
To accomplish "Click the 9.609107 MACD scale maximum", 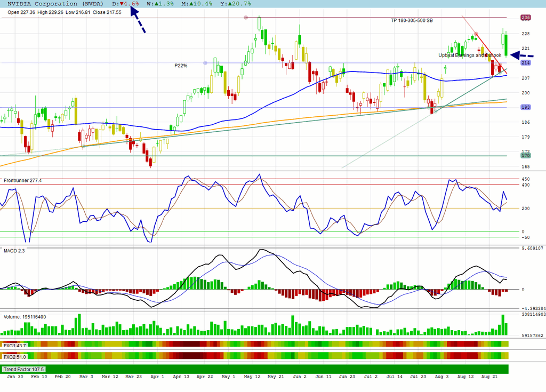I will click(533, 249).
